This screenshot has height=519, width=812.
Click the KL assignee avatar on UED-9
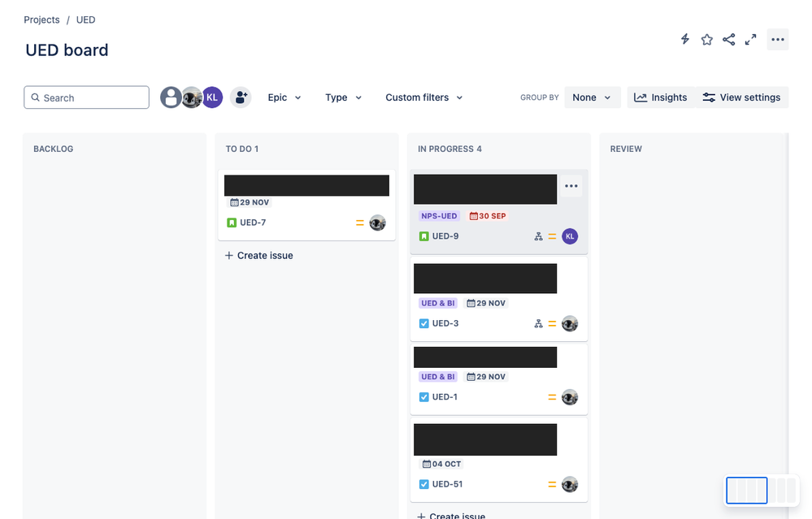[x=570, y=236]
